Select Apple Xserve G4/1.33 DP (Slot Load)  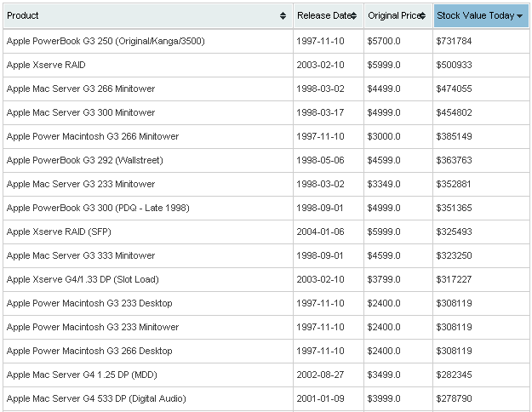point(148,279)
